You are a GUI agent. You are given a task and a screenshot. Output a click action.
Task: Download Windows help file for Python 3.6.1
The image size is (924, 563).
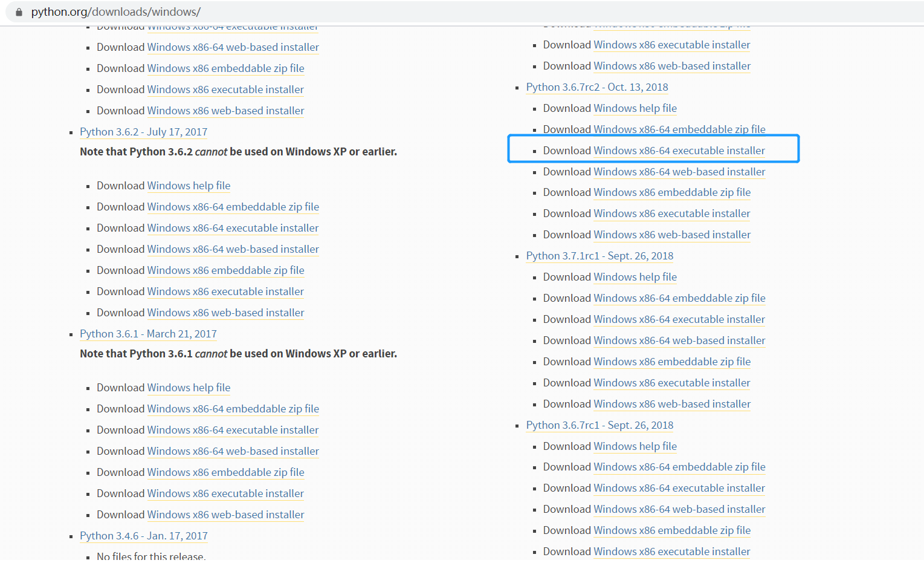click(189, 388)
